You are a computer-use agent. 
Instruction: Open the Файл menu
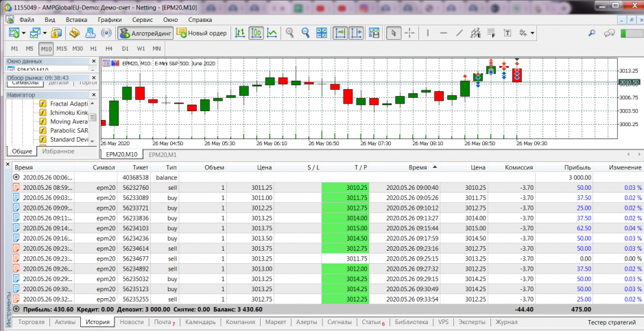coord(26,20)
